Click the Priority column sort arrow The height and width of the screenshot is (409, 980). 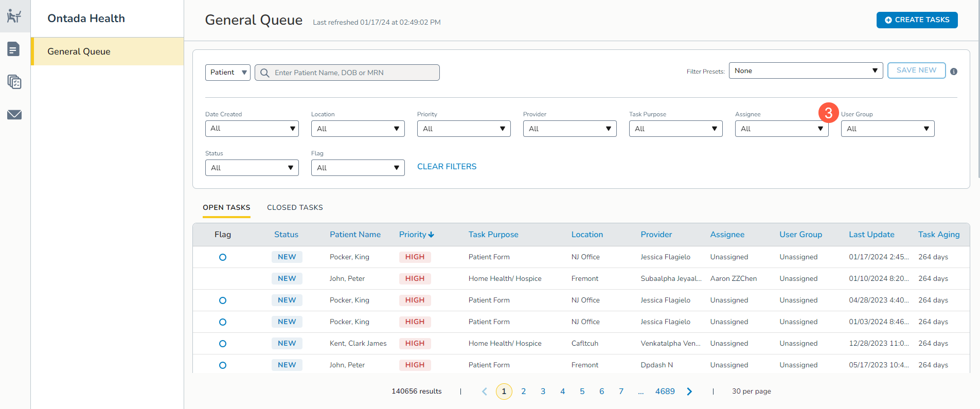click(x=431, y=235)
